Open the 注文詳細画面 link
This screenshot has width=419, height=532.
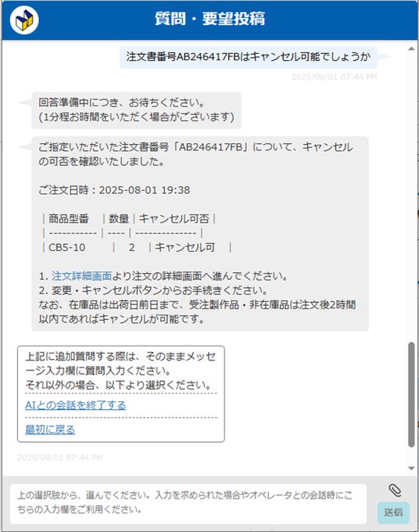pos(81,276)
